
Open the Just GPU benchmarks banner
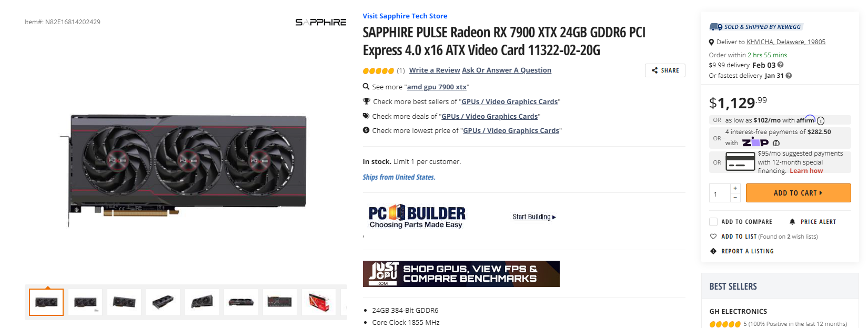461,274
